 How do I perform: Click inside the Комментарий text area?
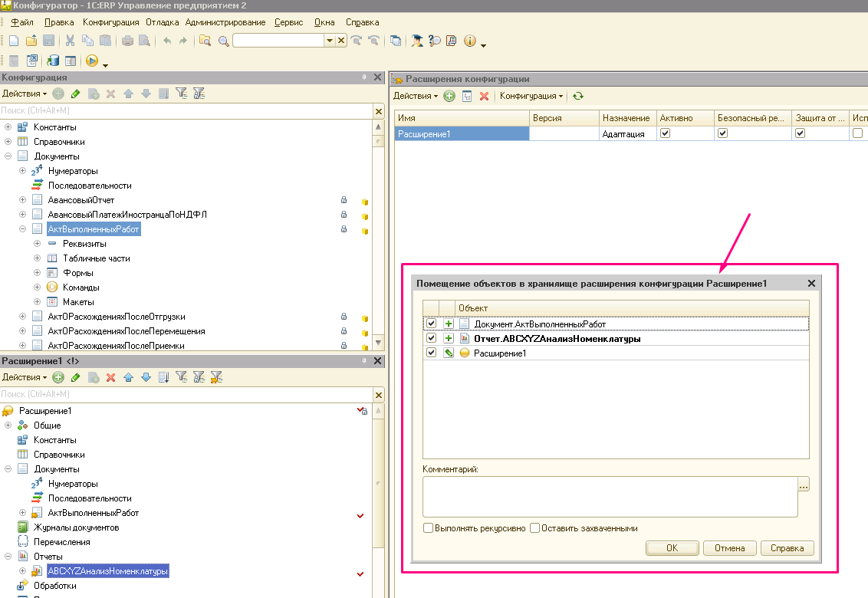pos(610,498)
